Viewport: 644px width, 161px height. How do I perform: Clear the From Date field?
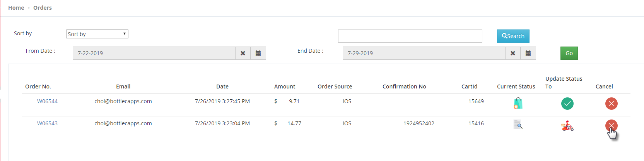243,53
